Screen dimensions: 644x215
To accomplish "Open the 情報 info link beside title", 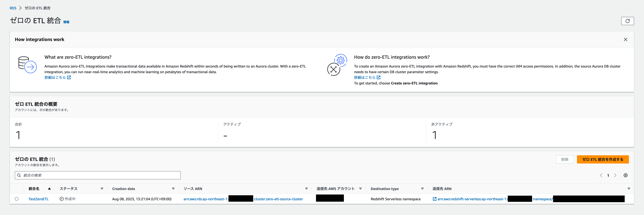I will pos(66,22).
